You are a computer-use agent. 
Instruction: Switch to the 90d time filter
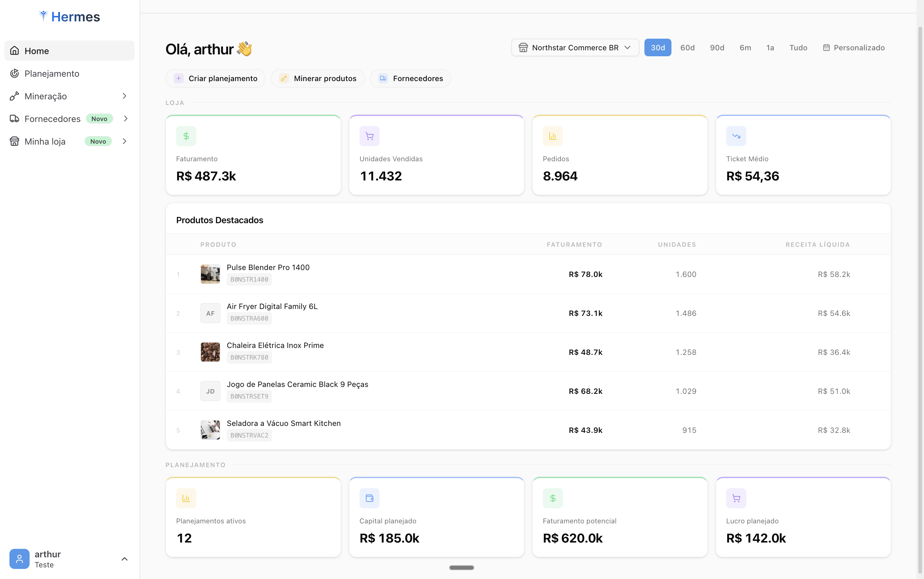[x=716, y=47]
